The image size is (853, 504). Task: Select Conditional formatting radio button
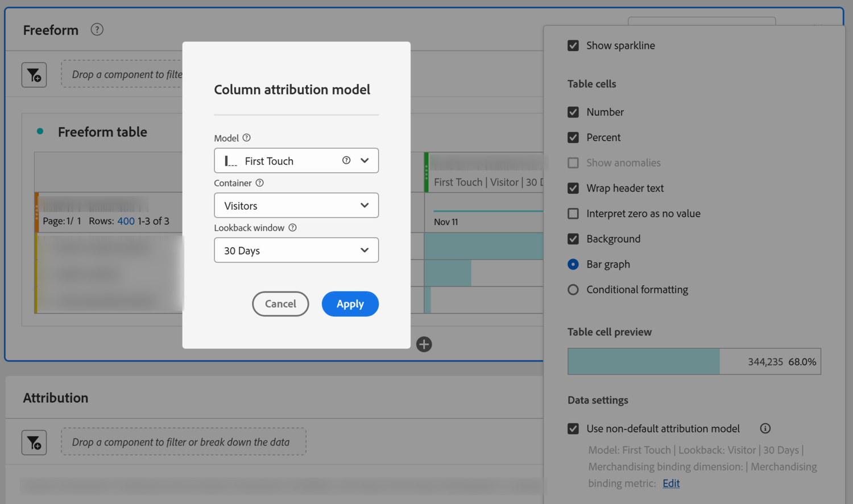[573, 290]
